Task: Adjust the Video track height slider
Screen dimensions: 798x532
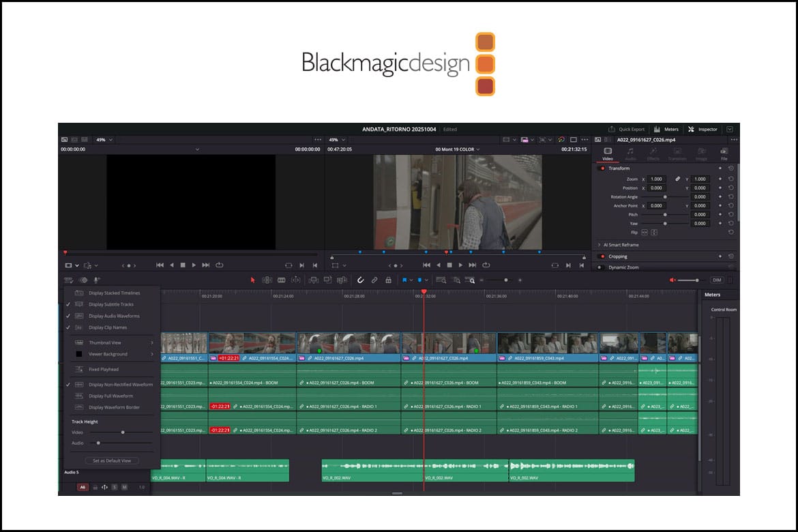Action: click(121, 432)
